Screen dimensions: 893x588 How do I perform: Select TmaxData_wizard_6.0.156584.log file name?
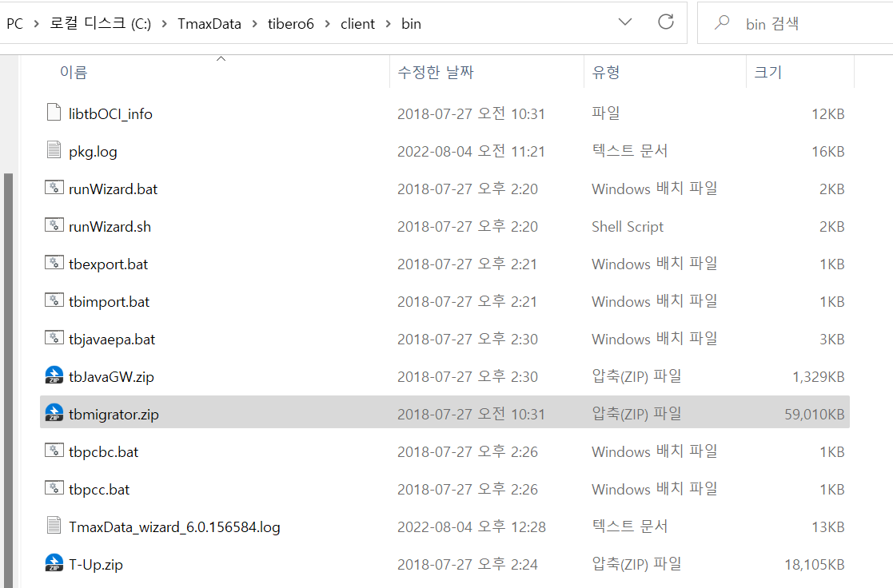[x=174, y=527]
